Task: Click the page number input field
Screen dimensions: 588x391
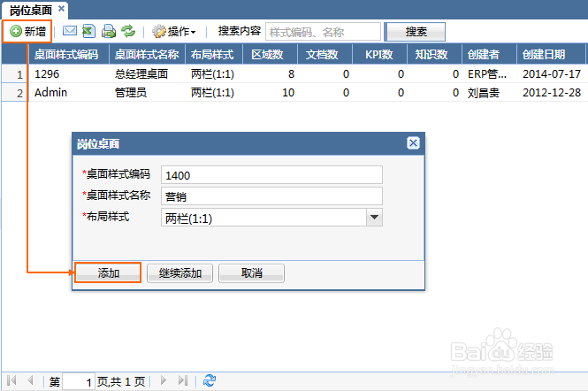Action: point(79,381)
